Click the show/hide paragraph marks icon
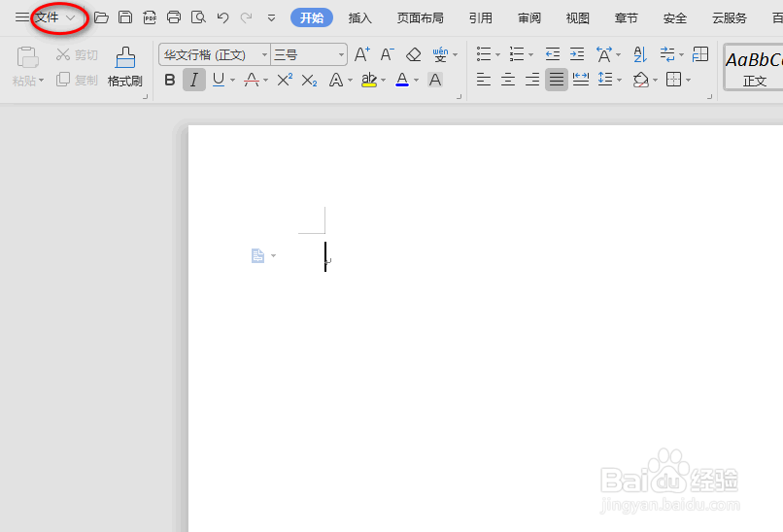The image size is (783, 532). tap(667, 54)
